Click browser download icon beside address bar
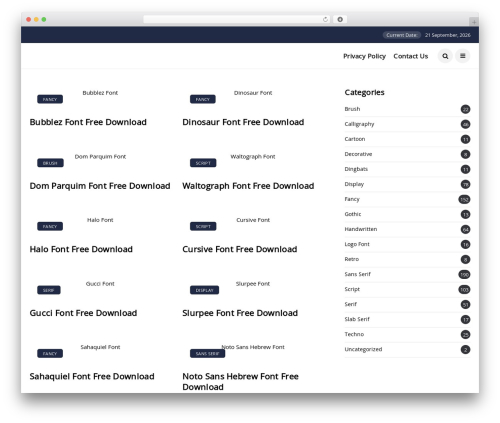Viewport: 500px width, 423px height. (x=340, y=19)
